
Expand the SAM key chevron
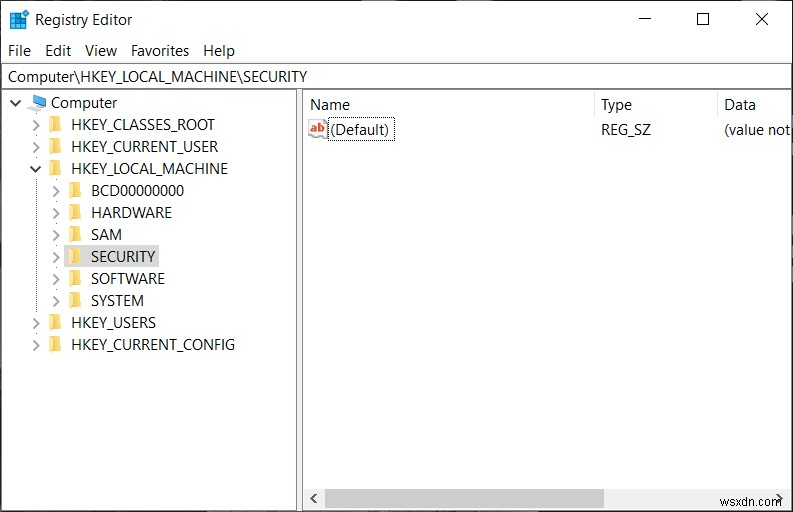[x=56, y=235]
